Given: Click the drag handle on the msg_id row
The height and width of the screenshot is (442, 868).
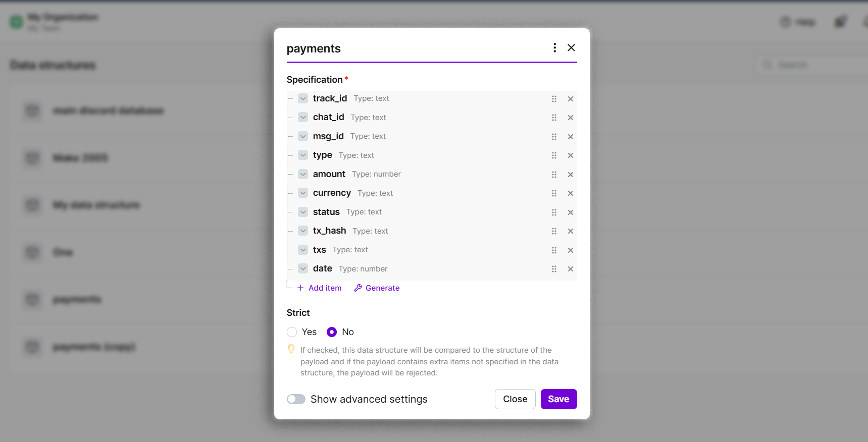Looking at the screenshot, I should click(x=554, y=137).
